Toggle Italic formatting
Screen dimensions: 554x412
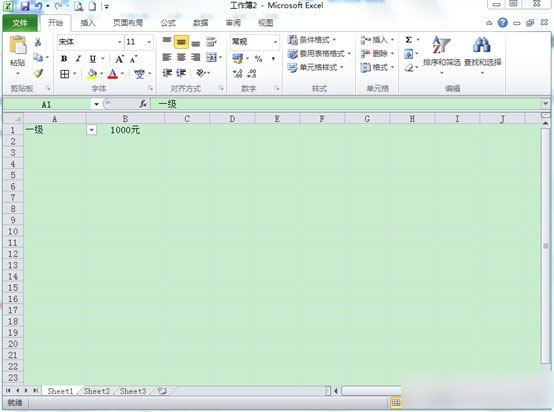coord(78,59)
